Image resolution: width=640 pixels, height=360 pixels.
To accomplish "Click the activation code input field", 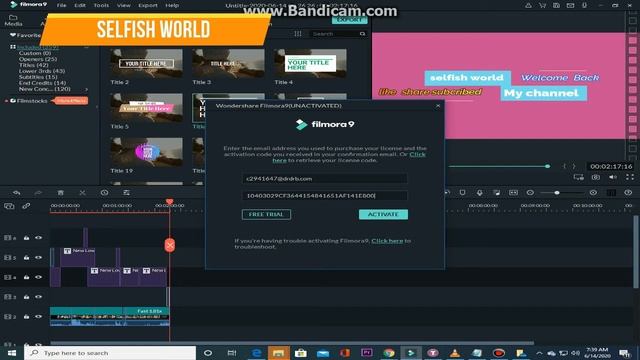I will (324, 196).
